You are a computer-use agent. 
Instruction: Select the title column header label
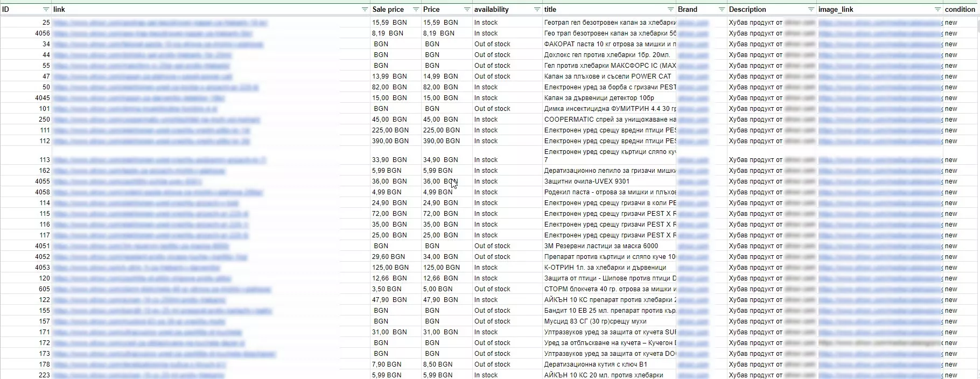[x=550, y=10]
